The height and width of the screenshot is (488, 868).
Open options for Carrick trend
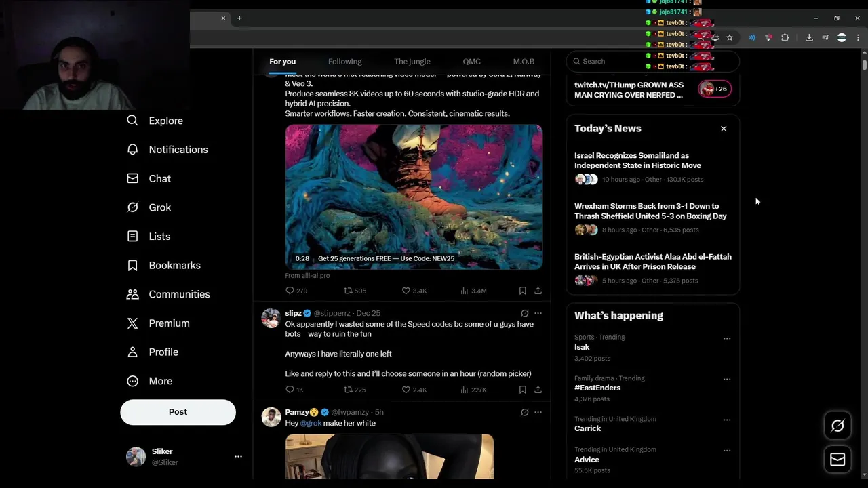click(727, 420)
